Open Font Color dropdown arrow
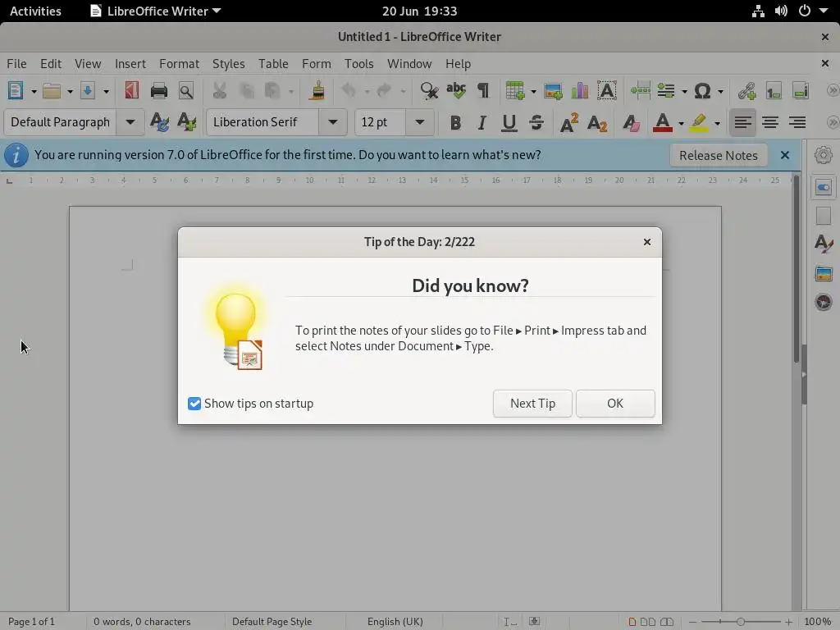The height and width of the screenshot is (630, 840). click(x=681, y=124)
